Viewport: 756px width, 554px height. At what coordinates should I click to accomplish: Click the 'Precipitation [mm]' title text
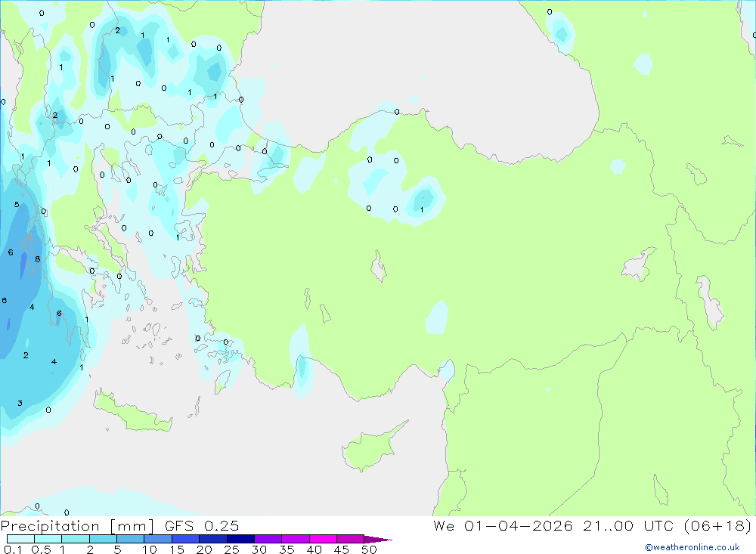tap(77, 526)
